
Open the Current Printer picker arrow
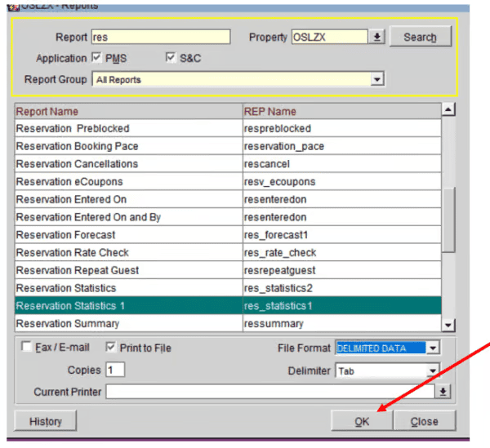point(443,393)
